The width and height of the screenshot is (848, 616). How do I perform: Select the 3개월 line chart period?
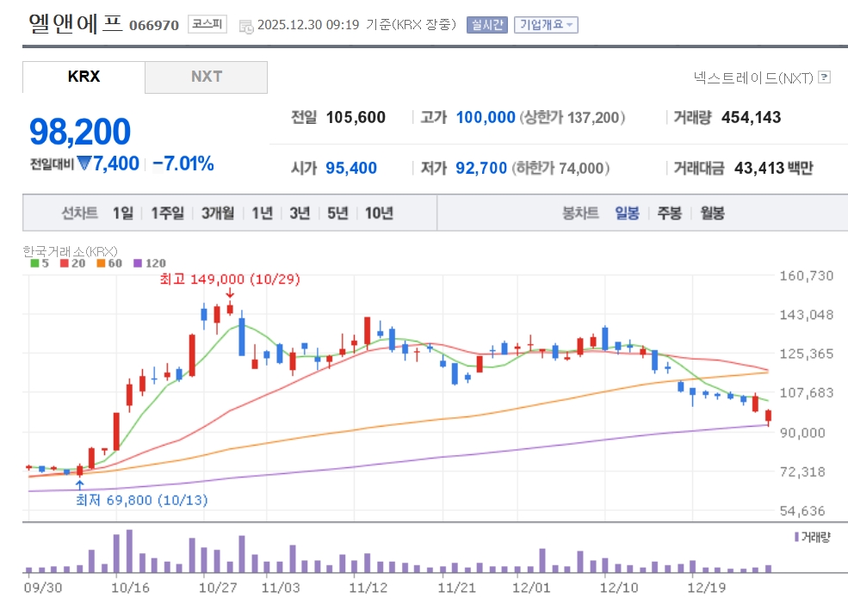coord(218,213)
